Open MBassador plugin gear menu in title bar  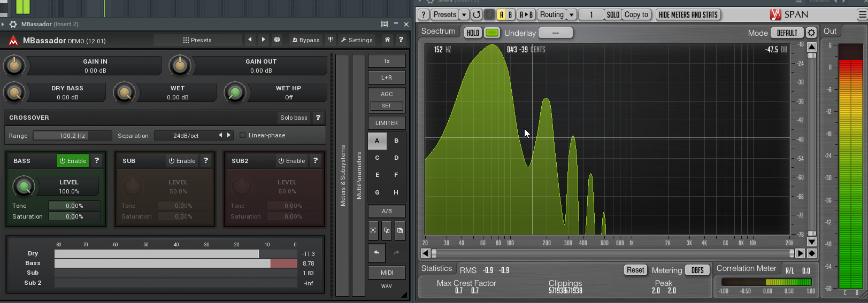tap(13, 24)
